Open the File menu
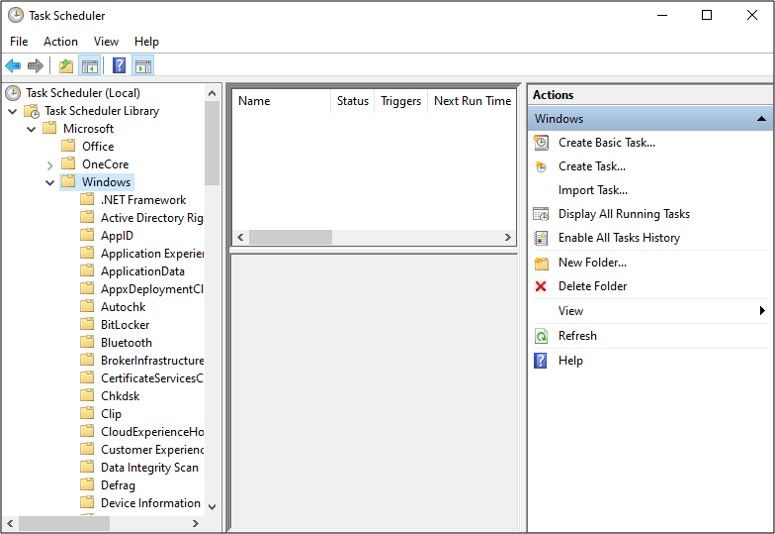This screenshot has height=534, width=775. tap(19, 42)
